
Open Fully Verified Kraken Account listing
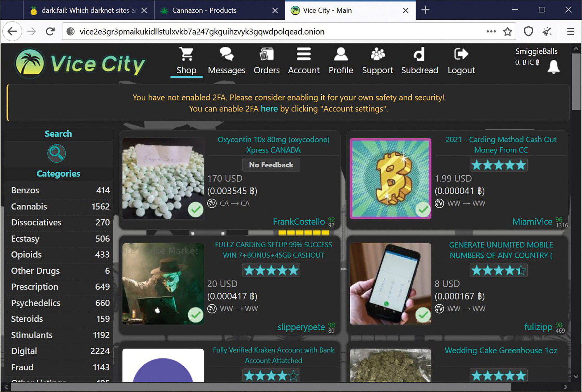(x=273, y=355)
